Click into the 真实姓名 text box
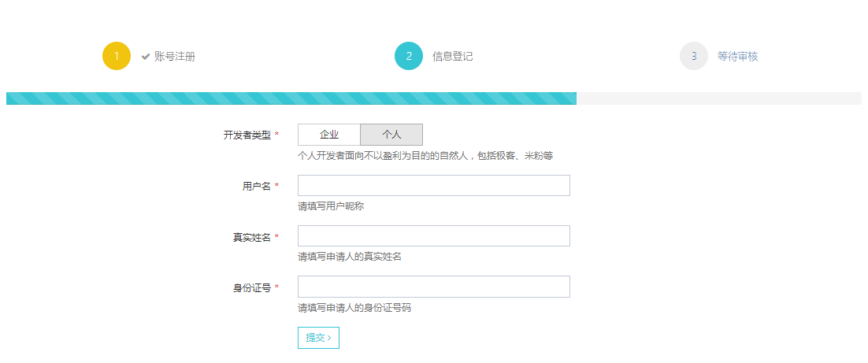The height and width of the screenshot is (363, 868). 433,236
